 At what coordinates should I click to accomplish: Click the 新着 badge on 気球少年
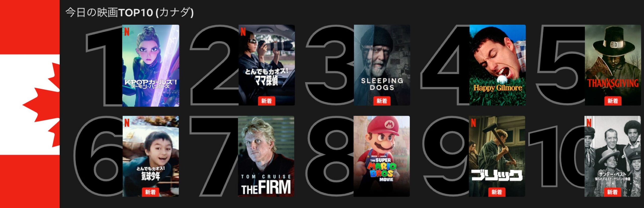(x=150, y=192)
